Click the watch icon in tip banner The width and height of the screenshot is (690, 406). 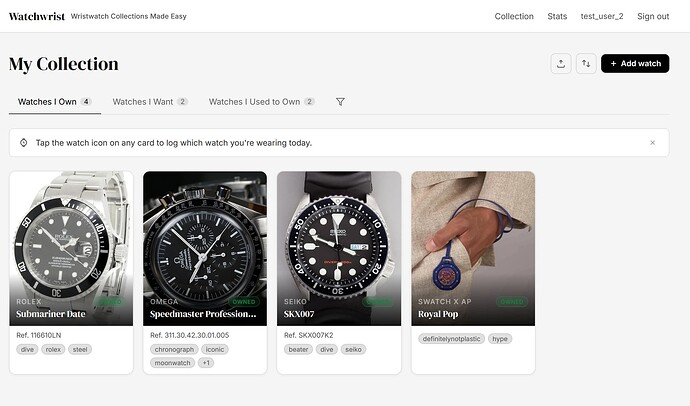click(24, 143)
